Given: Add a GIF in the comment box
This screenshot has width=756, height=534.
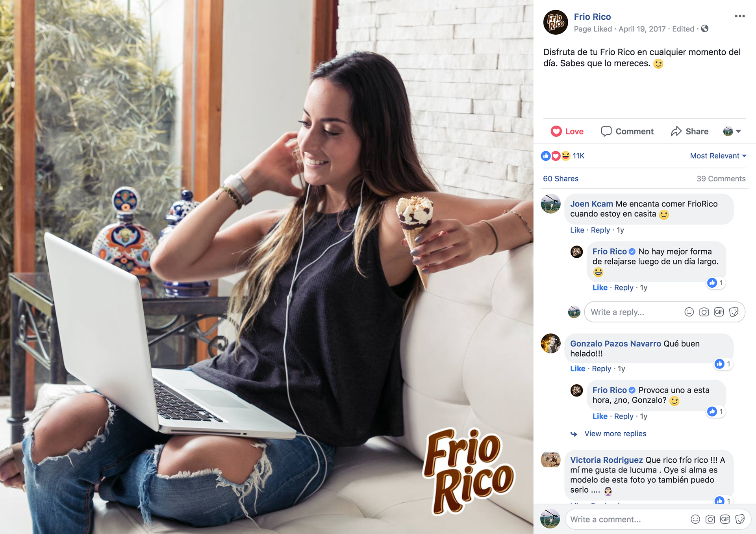Looking at the screenshot, I should tap(725, 519).
